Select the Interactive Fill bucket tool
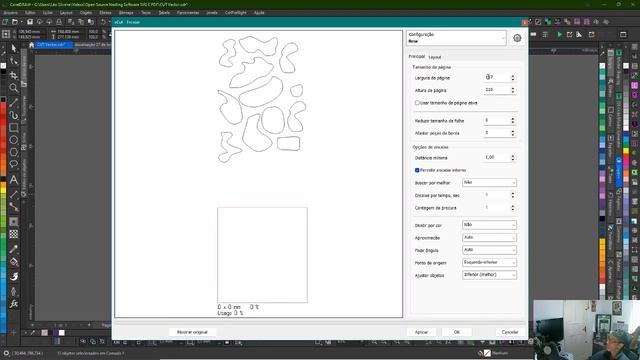Screen dimensions: 640x360 (x=13, y=262)
